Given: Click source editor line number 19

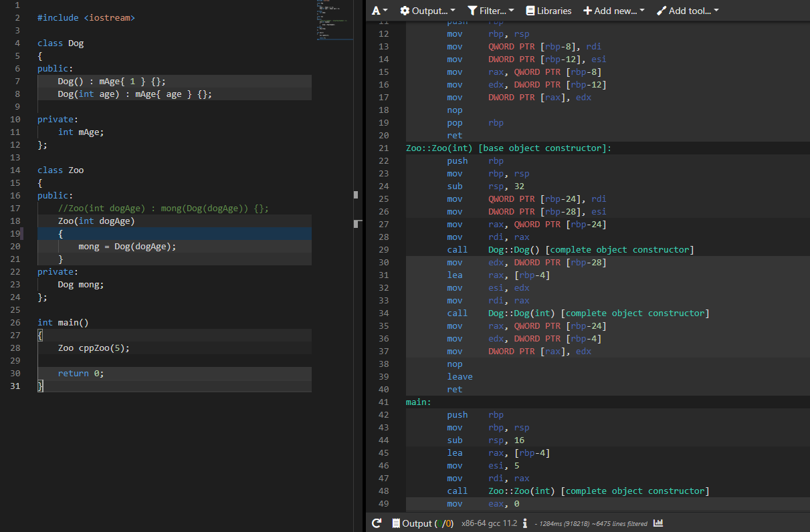Looking at the screenshot, I should pyautogui.click(x=16, y=234).
